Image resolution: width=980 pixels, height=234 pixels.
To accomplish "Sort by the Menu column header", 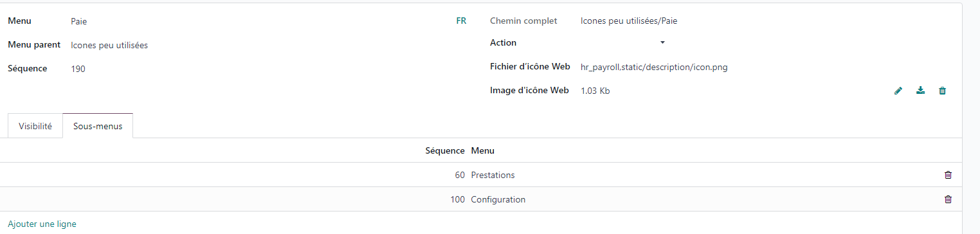I will (x=483, y=150).
